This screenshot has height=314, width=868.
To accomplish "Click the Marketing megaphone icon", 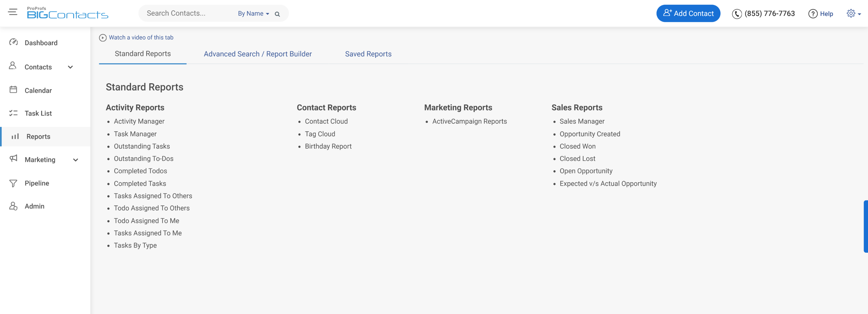I will 14,158.
